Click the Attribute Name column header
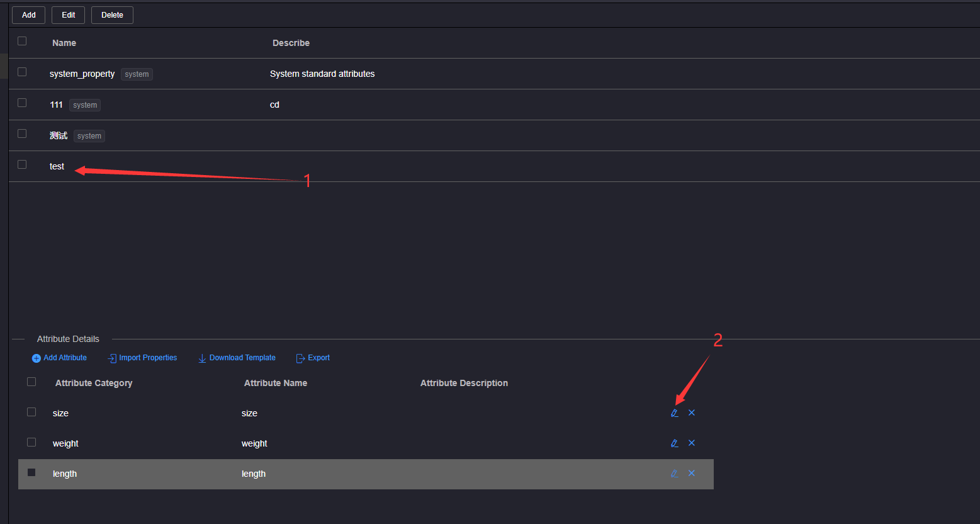Screen dimensions: 980x524 click(x=276, y=383)
